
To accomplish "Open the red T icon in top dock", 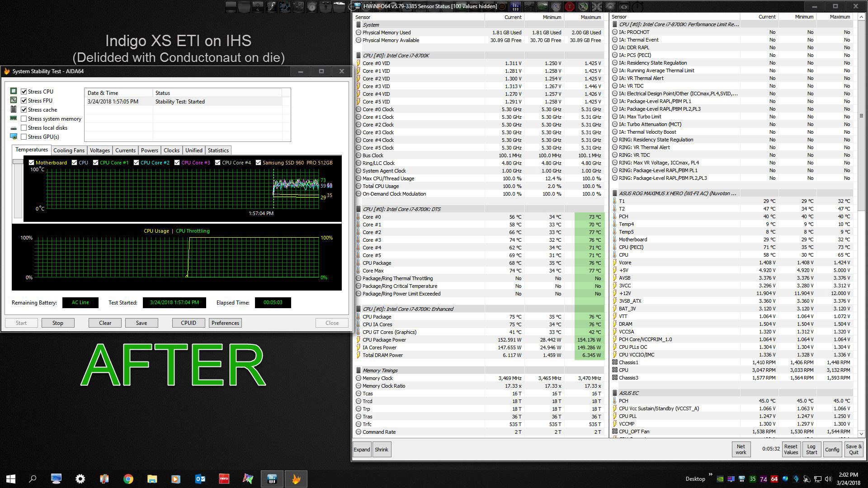I will pos(570,6).
